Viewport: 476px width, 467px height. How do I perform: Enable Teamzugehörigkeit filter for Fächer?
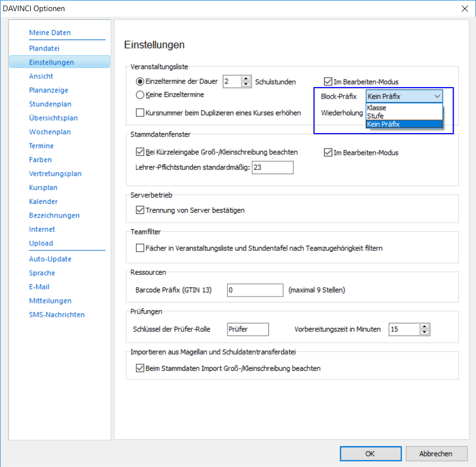click(x=140, y=248)
